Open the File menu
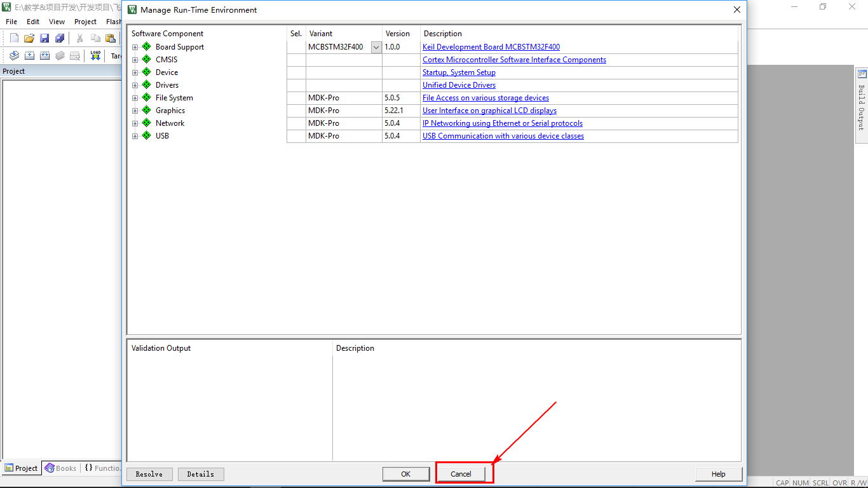Image resolution: width=868 pixels, height=488 pixels. [x=11, y=22]
